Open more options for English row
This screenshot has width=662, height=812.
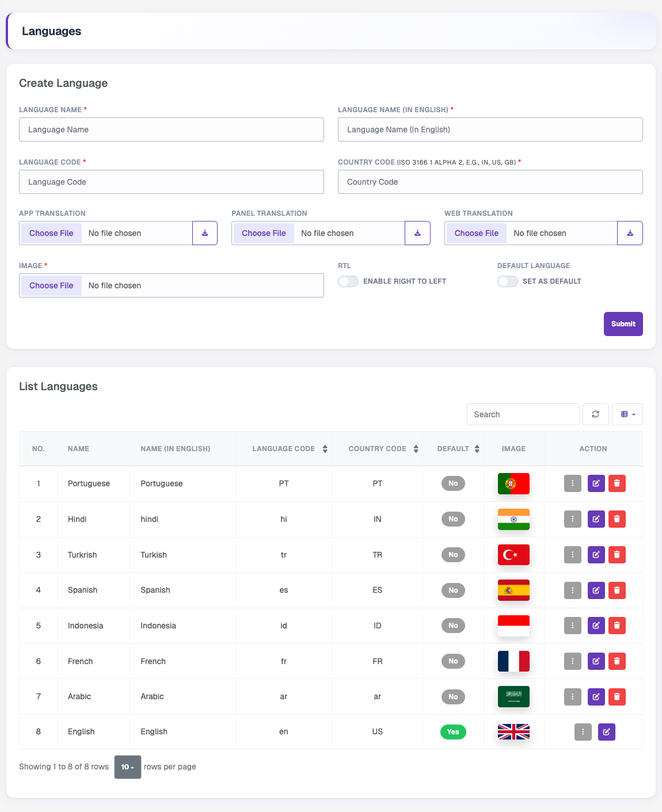(x=583, y=732)
